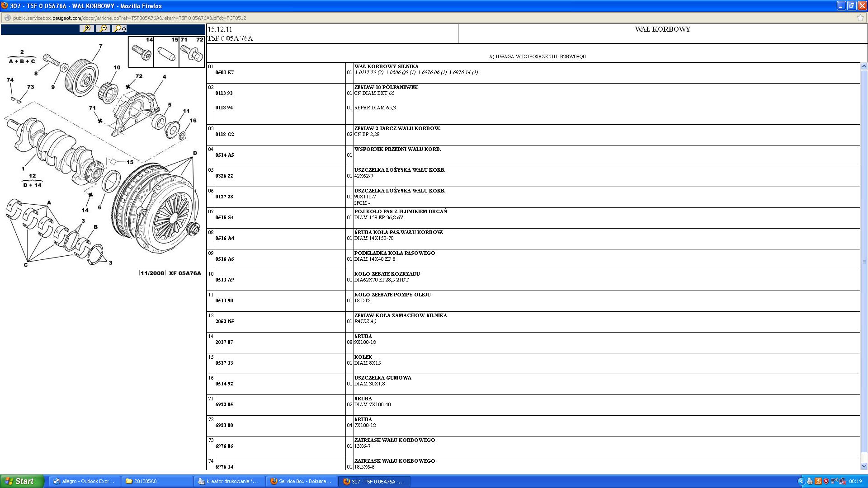868x488 pixels.
Task: Click the zoom and pan magnifier icon
Action: (x=120, y=28)
